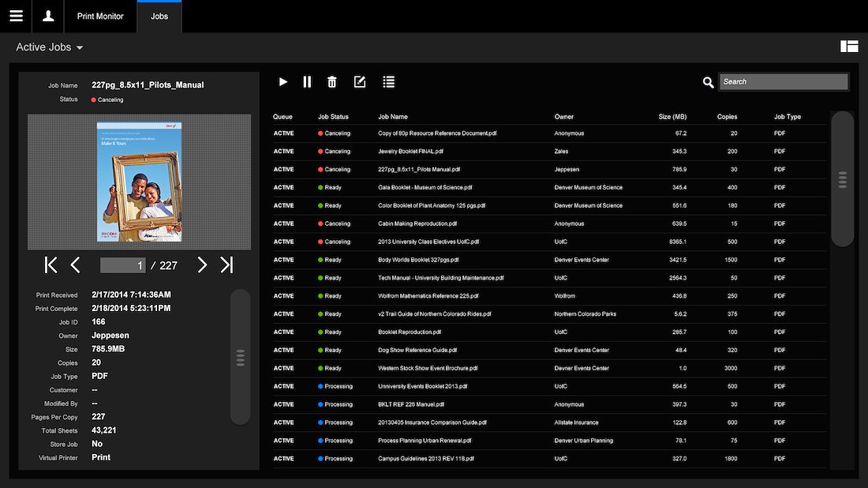Screen dimensions: 868x488
Task: Click blue Processing status in BKLT REF 226 row
Action: (335, 404)
